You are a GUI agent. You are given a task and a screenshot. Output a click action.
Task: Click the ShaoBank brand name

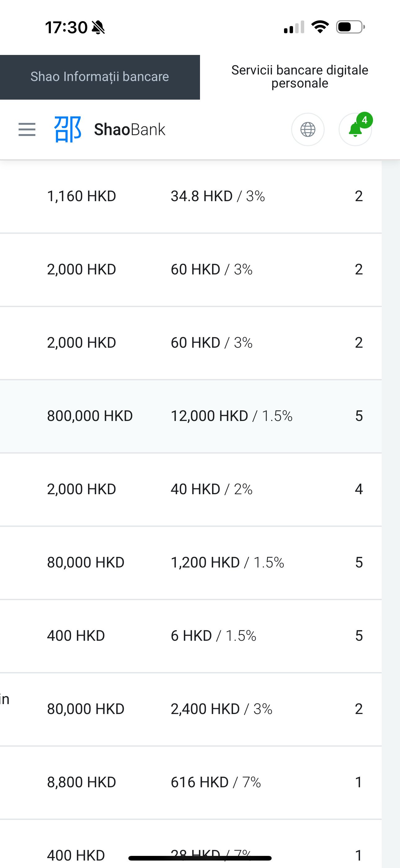click(x=130, y=129)
